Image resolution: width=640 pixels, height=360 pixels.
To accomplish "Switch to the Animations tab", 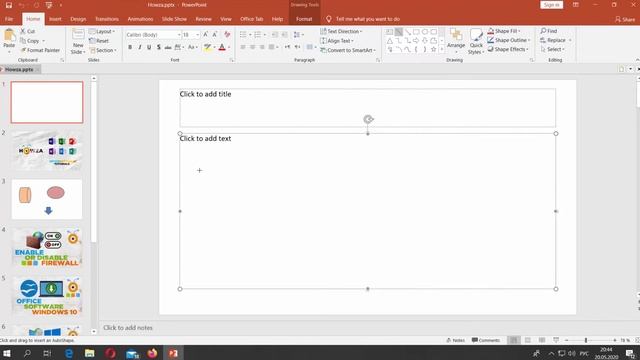I will coord(140,19).
